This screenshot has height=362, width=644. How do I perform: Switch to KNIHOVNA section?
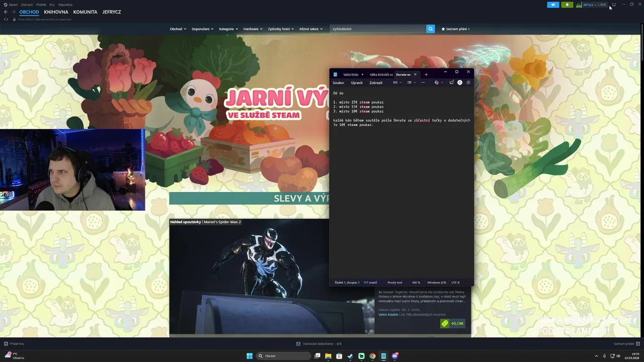(x=56, y=12)
